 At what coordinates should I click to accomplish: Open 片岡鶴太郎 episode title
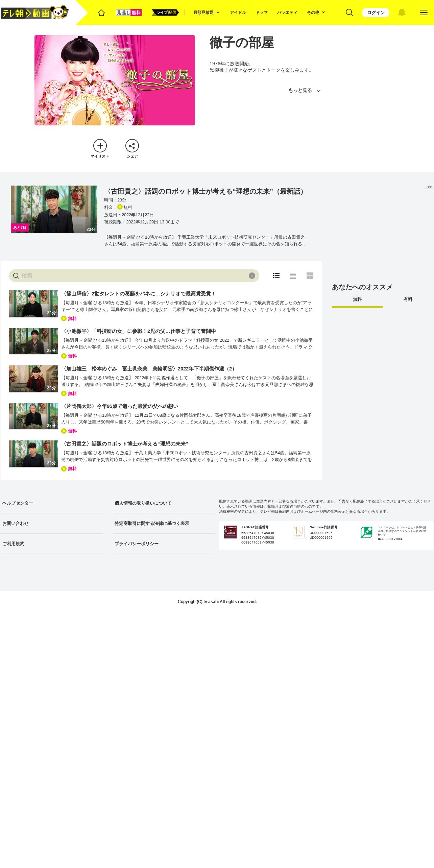tap(120, 406)
